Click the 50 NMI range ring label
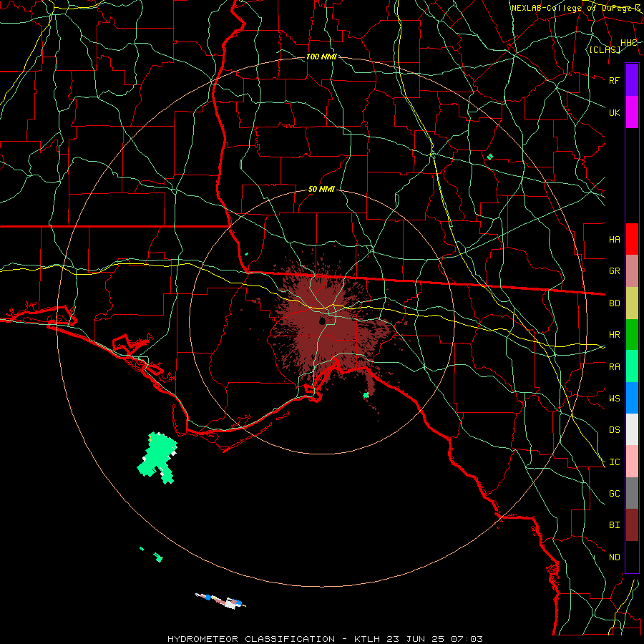Image resolution: width=644 pixels, height=644 pixels. coord(321,189)
